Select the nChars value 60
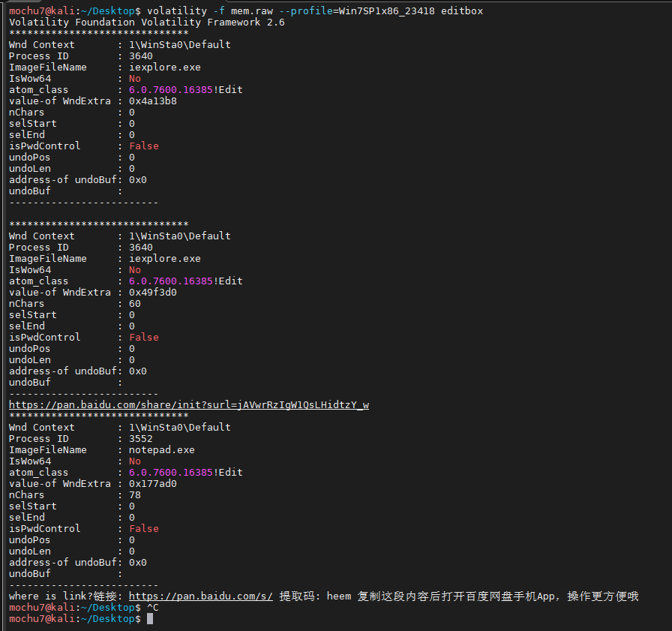The image size is (672, 631). (x=134, y=304)
